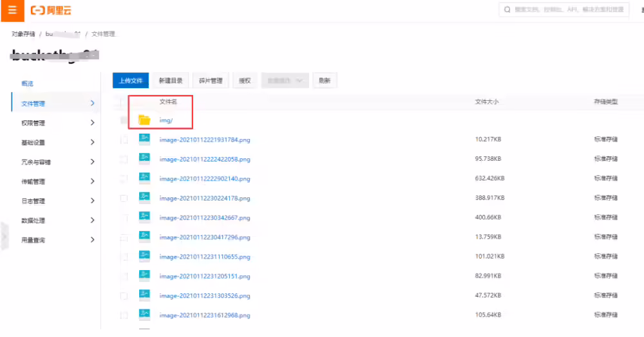The height and width of the screenshot is (337, 644).
Task: Click the Aliyun logo
Action: pos(51,10)
